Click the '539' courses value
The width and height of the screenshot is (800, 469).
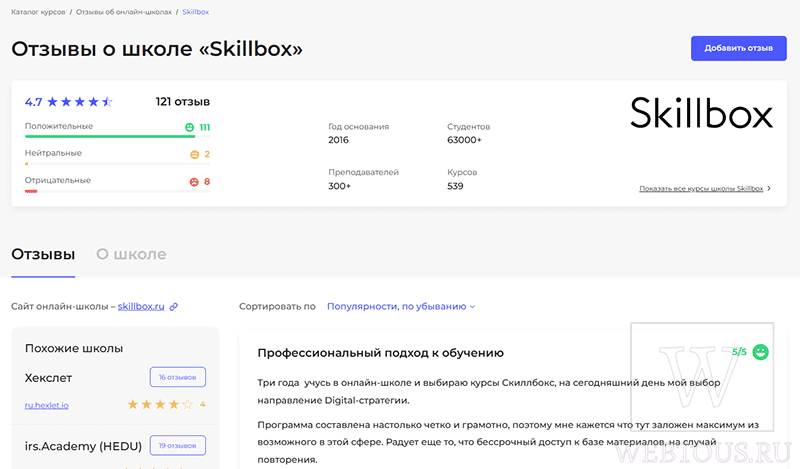pyautogui.click(x=455, y=186)
